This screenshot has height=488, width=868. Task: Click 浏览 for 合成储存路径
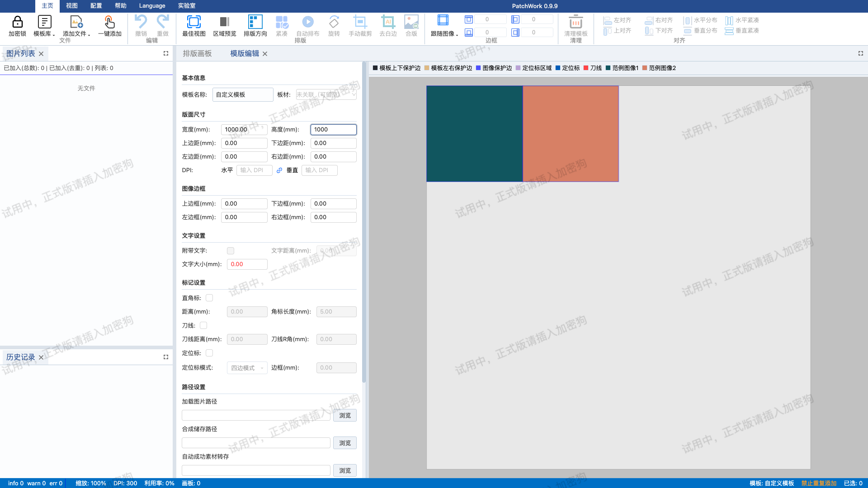[345, 443]
